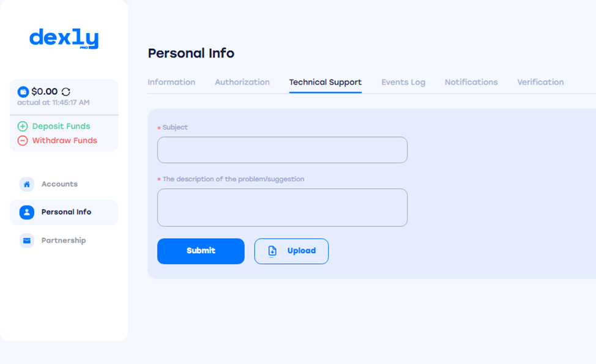
Task: Click the dexly PRO logo
Action: 64,39
